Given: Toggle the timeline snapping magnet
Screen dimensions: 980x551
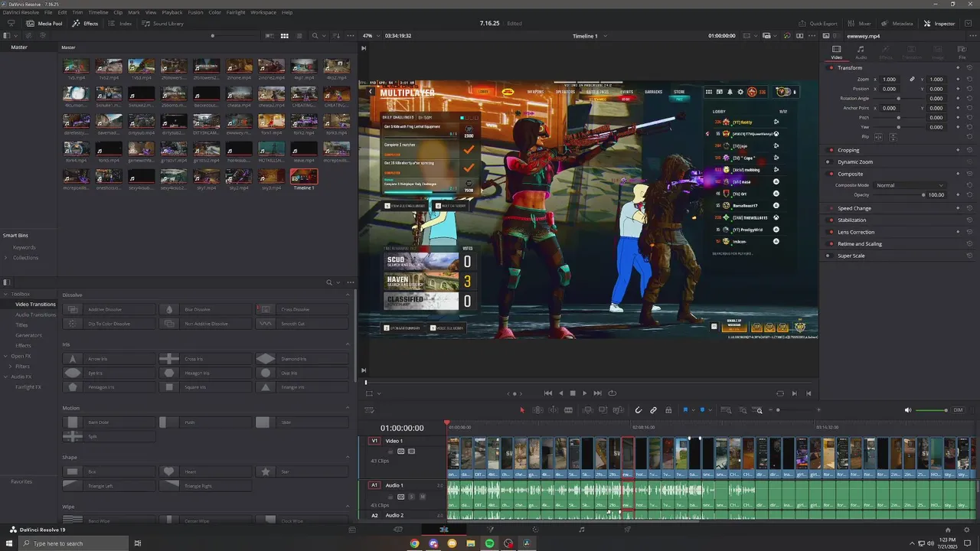Looking at the screenshot, I should tap(638, 410).
